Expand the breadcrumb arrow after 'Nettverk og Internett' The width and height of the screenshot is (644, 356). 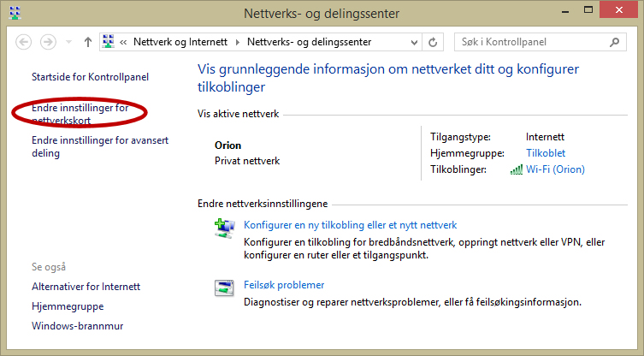tap(238, 41)
